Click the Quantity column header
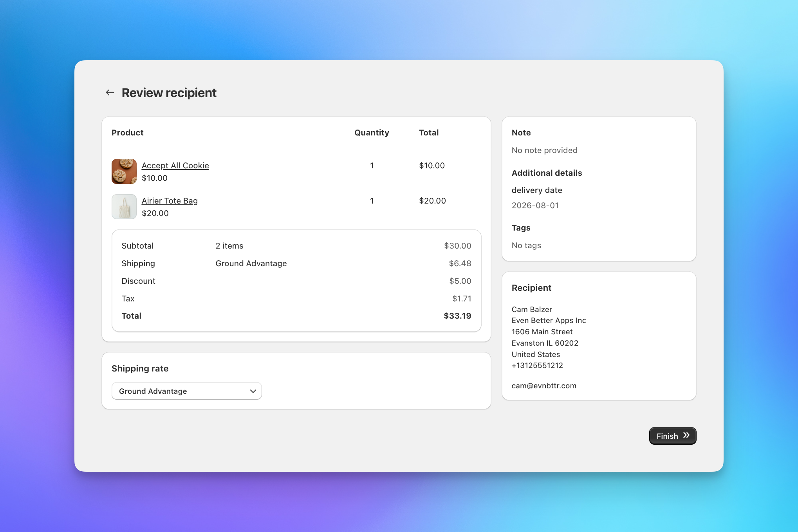 [x=372, y=133]
